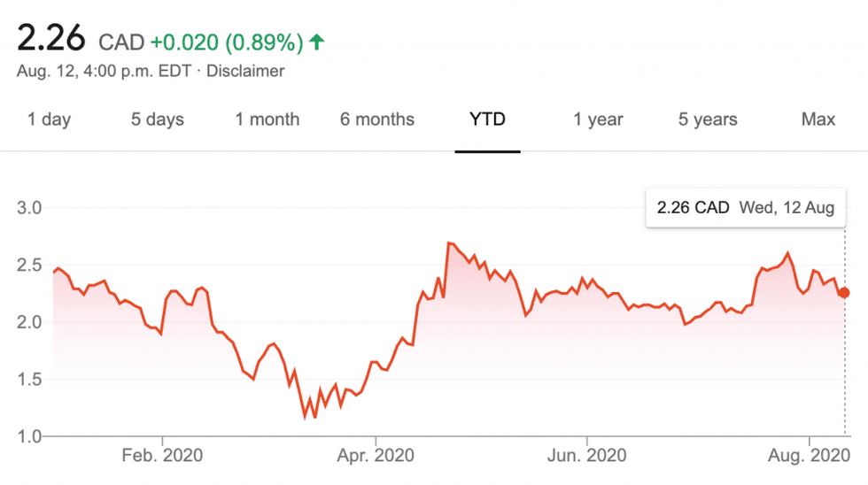868x485 pixels.
Task: Select the 5 days range tab
Action: pyautogui.click(x=157, y=119)
